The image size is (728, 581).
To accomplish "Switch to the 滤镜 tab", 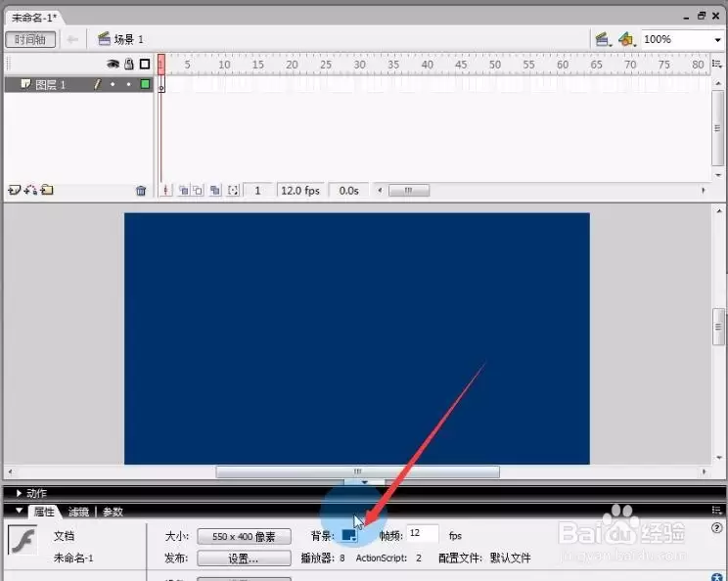I will (78, 512).
